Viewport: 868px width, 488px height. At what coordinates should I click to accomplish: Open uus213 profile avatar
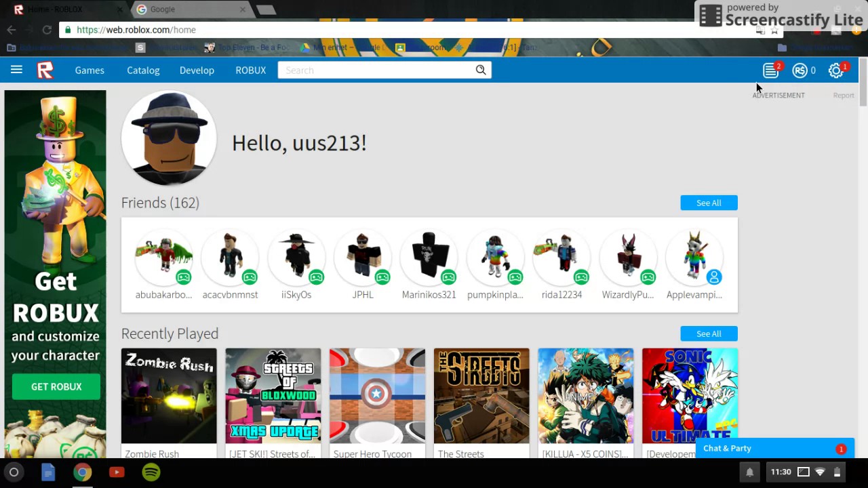point(169,138)
